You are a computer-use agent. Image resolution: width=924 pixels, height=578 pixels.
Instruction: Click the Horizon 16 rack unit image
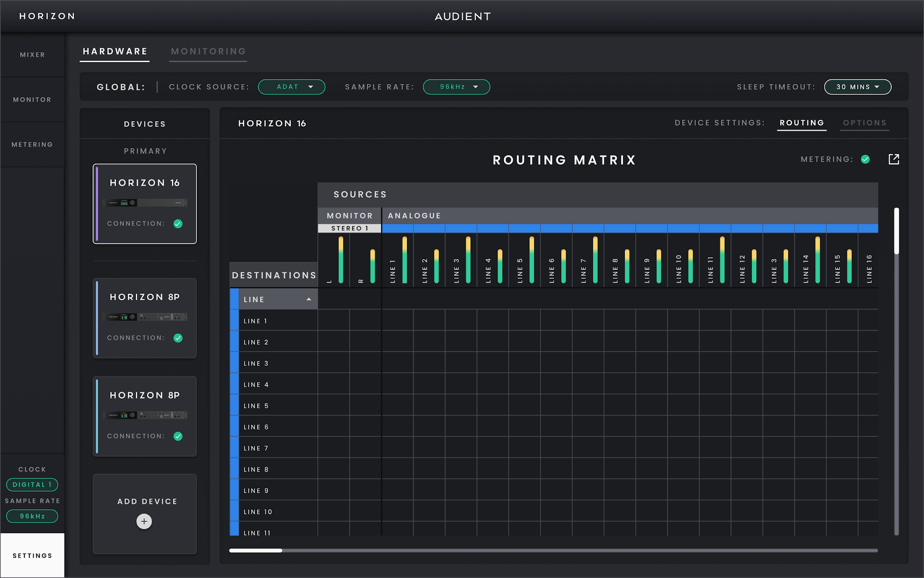145,203
